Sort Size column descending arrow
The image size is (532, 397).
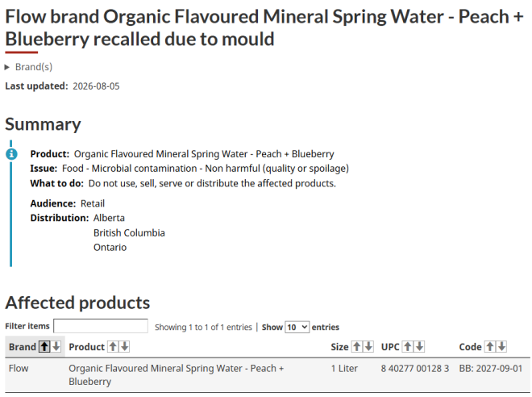[x=368, y=347]
